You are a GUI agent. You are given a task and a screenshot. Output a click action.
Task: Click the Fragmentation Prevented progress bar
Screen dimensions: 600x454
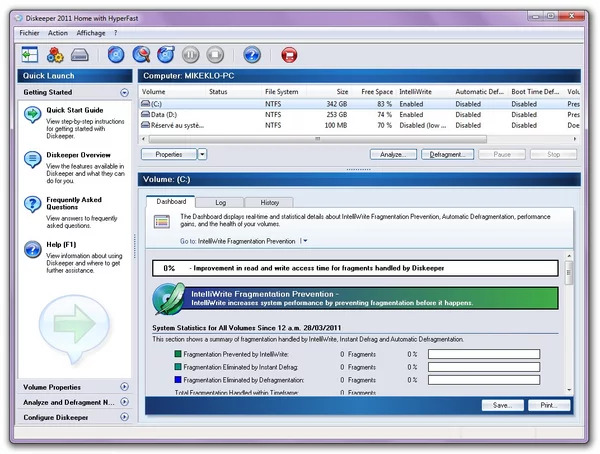[x=484, y=354]
